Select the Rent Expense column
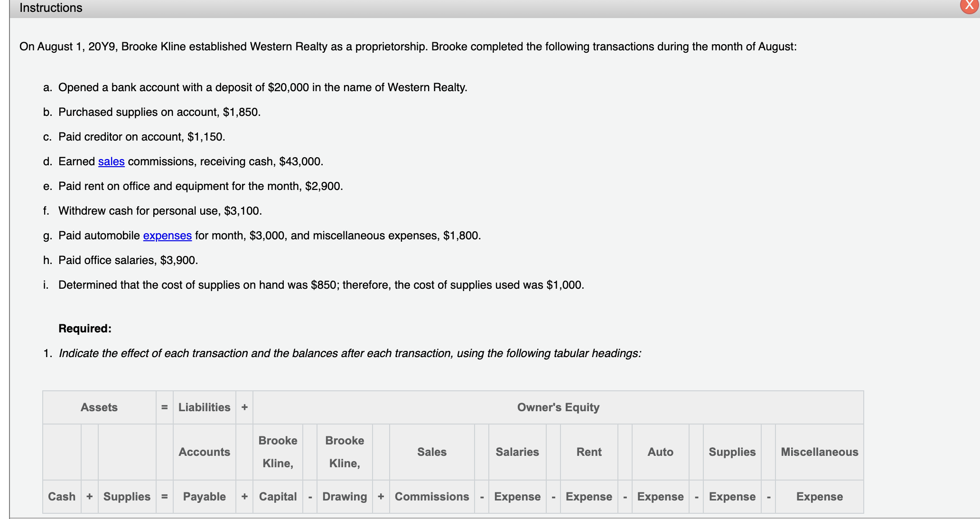The height and width of the screenshot is (519, 980). [588, 474]
